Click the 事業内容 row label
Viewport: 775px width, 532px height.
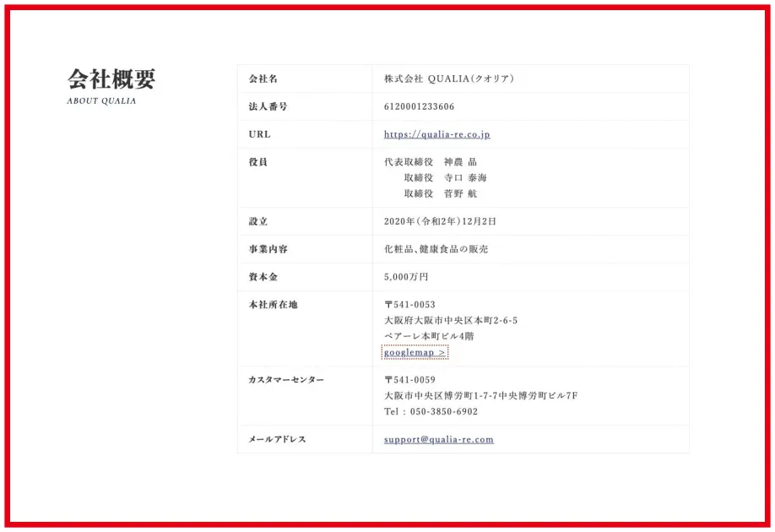click(x=268, y=249)
